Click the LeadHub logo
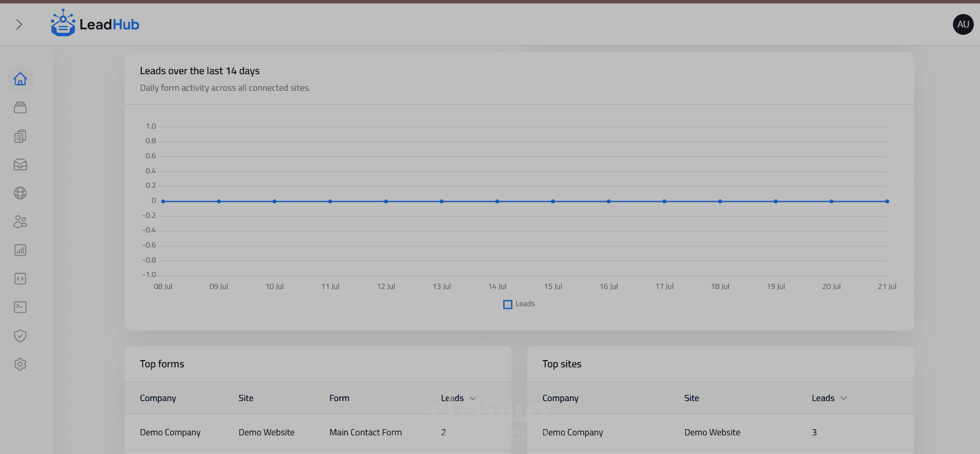This screenshot has height=454, width=980. click(x=95, y=23)
